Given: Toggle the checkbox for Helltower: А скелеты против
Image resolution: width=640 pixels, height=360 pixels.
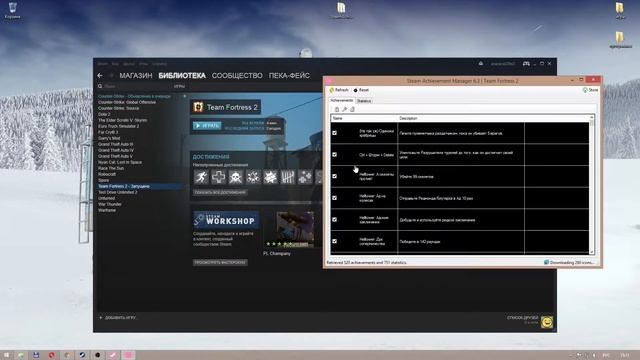Looking at the screenshot, I should tap(335, 176).
